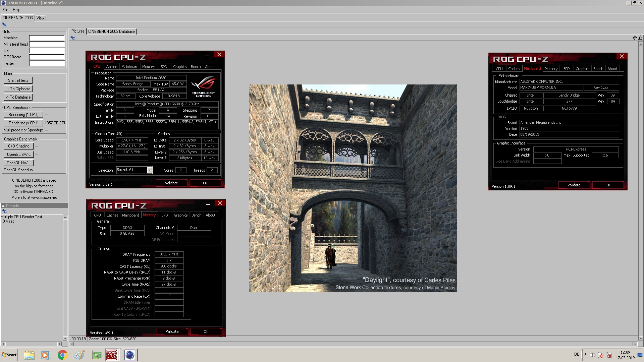Image resolution: width=644 pixels, height=362 pixels.
Task: Open the Windows Start menu
Action: coord(9,355)
